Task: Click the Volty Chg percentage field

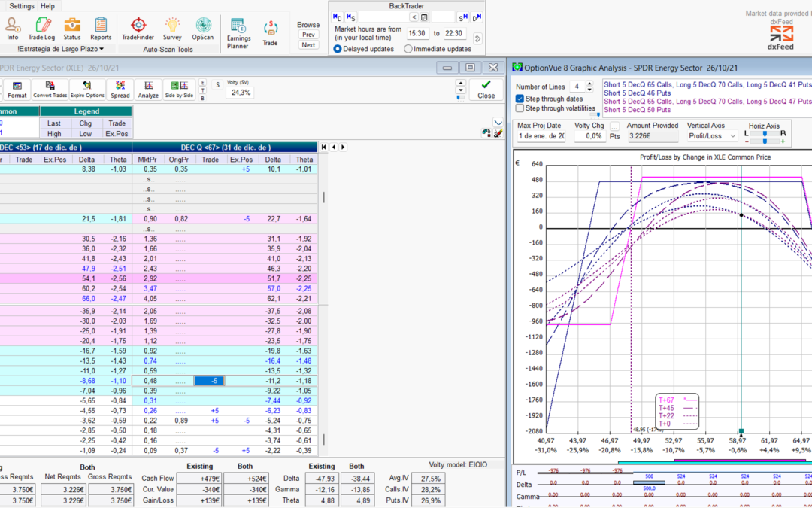Action: 590,136
